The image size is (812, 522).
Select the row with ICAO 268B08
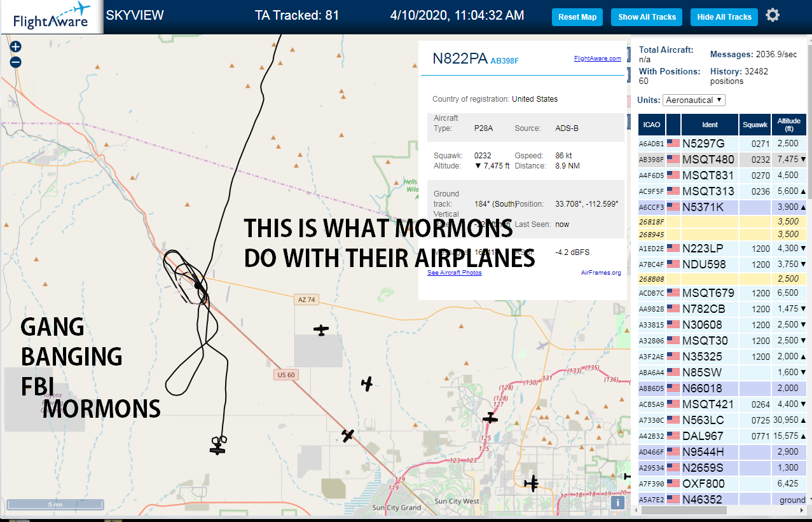(722, 279)
